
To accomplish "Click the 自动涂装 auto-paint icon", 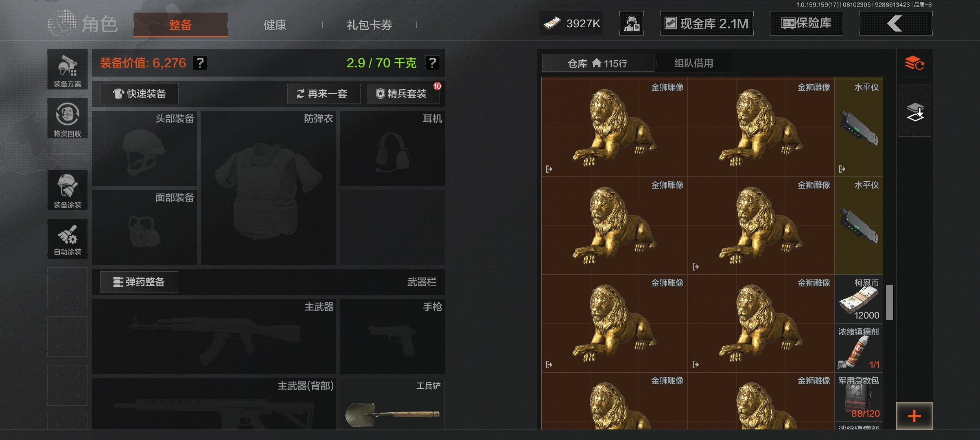I will (x=68, y=238).
